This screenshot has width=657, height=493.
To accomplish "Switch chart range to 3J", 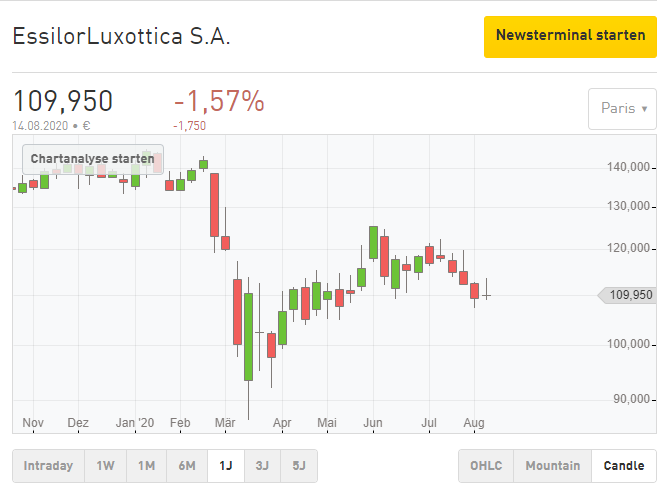I will point(262,465).
